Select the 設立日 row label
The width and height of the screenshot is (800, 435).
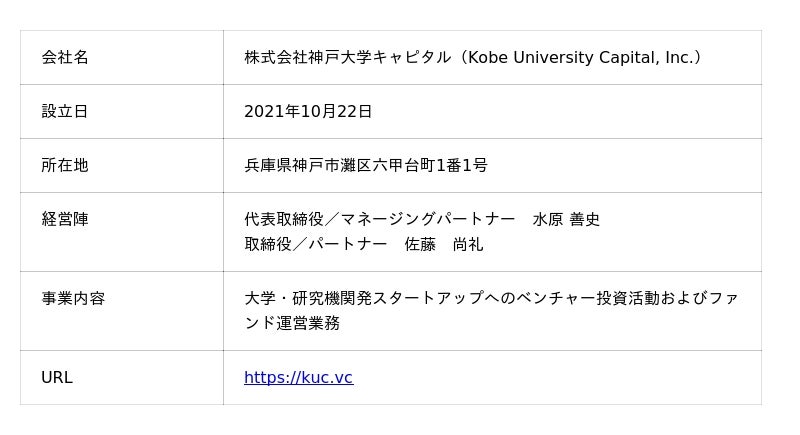click(x=65, y=111)
